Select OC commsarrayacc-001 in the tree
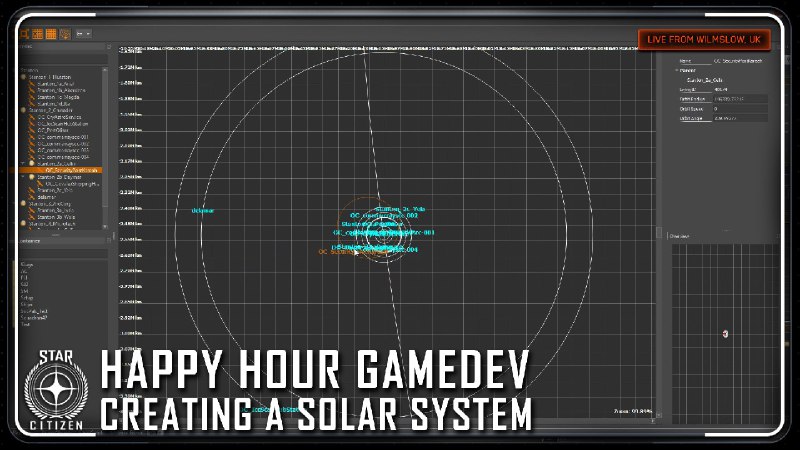Viewport: 800px width, 450px height. pos(63,137)
